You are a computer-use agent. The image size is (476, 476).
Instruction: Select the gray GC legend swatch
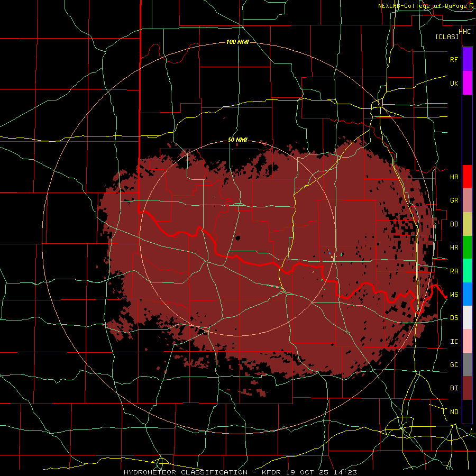(467, 364)
